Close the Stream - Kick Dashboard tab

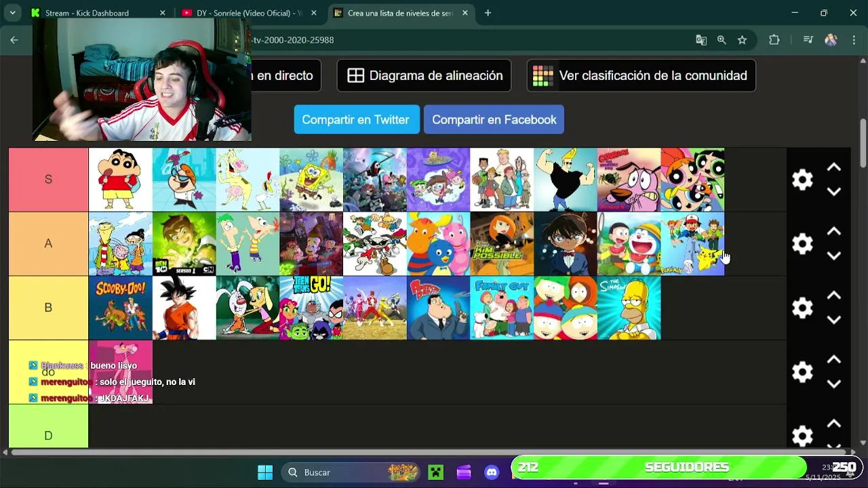(162, 13)
